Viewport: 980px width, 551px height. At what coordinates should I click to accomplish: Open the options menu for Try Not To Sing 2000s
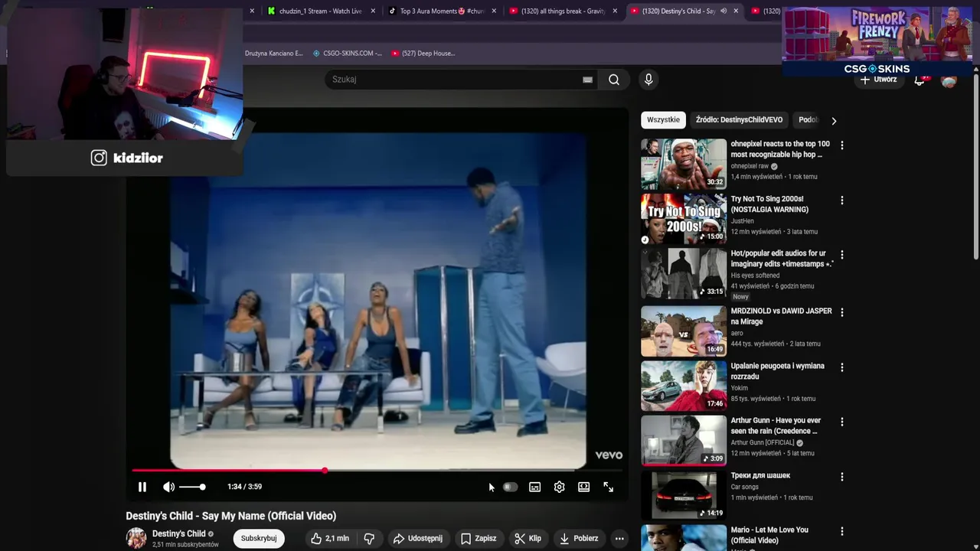click(841, 201)
